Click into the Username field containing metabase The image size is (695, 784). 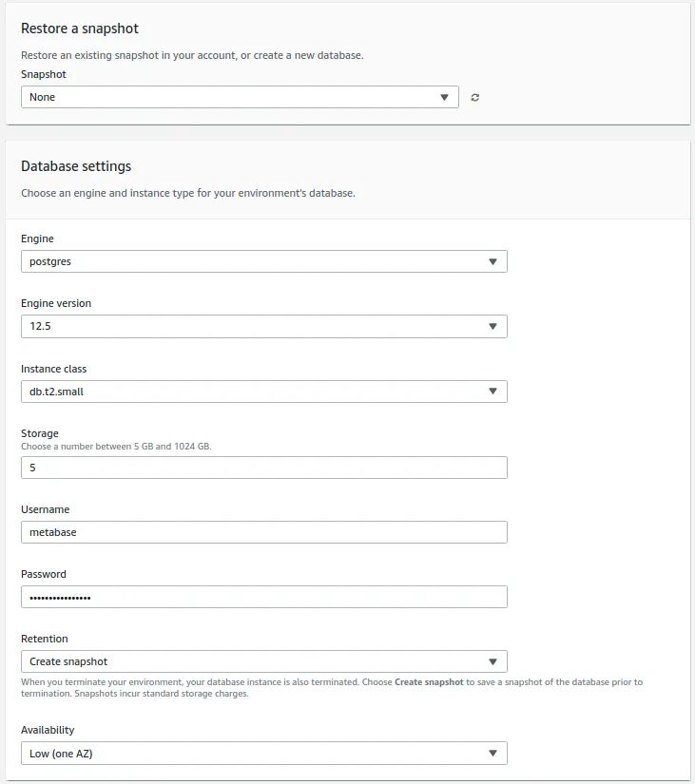264,532
